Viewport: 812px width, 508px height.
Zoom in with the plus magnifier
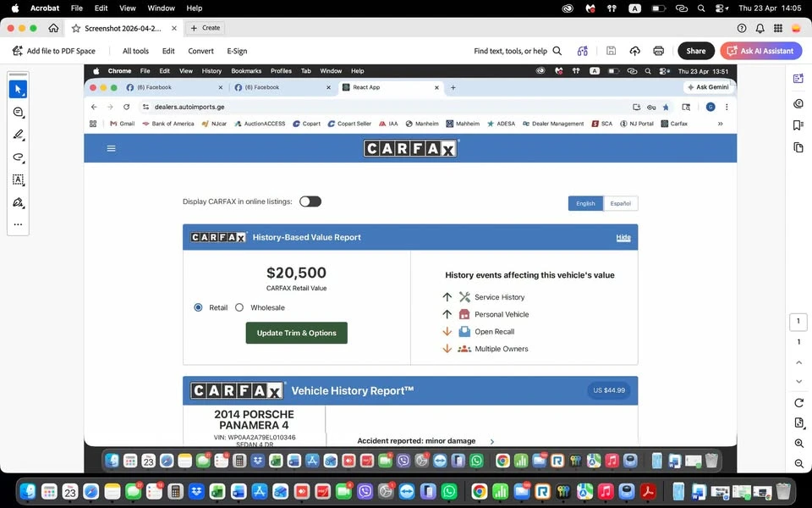click(x=798, y=443)
